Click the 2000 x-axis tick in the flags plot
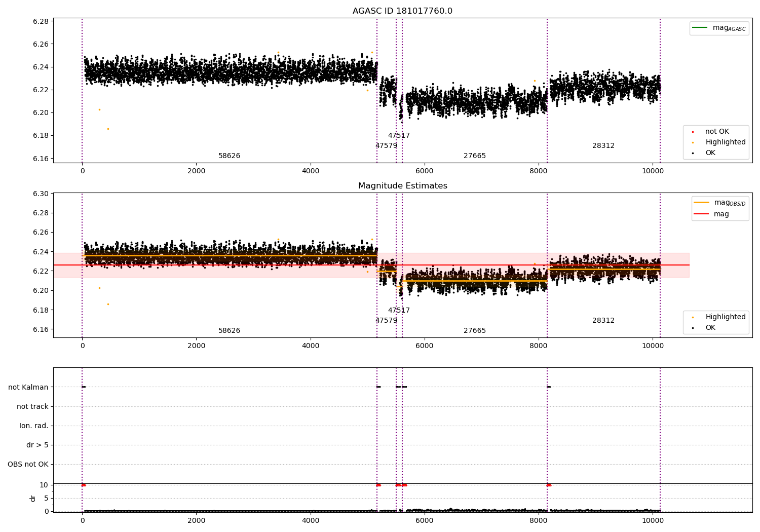Image resolution: width=760 pixels, height=532 pixels. [197, 520]
